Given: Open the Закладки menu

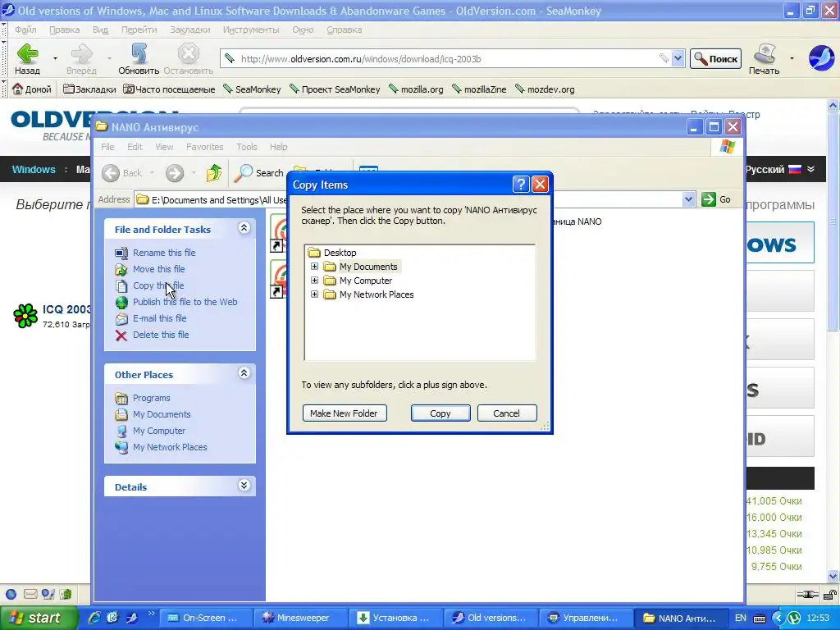Looking at the screenshot, I should click(189, 30).
